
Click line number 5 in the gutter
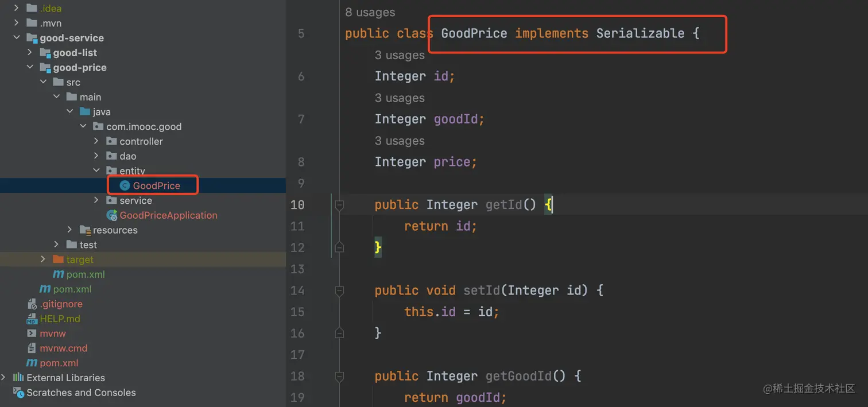301,33
